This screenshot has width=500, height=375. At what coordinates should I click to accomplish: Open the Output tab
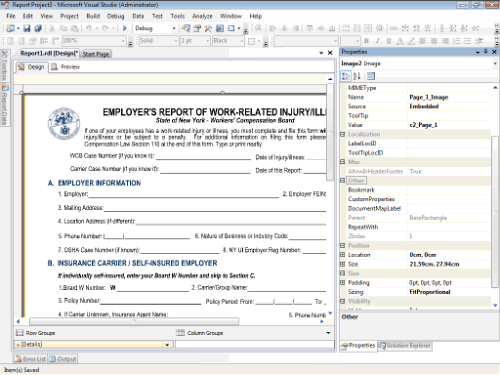coord(63,359)
